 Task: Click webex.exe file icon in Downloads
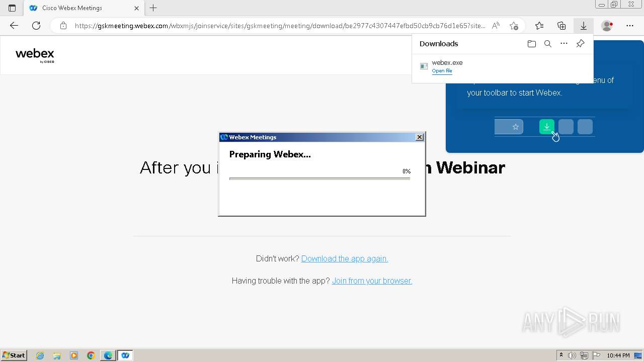[424, 66]
